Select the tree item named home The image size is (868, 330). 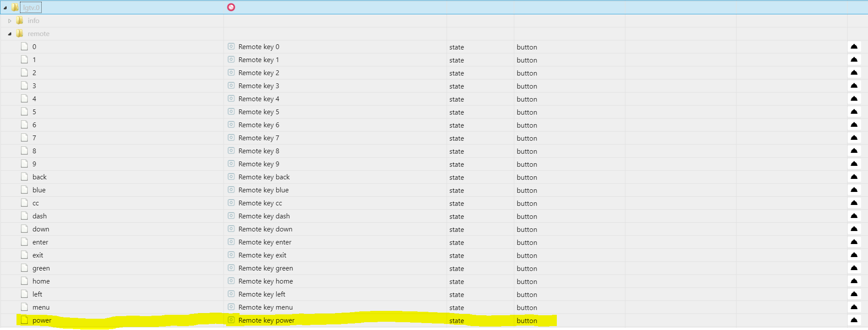pos(41,281)
